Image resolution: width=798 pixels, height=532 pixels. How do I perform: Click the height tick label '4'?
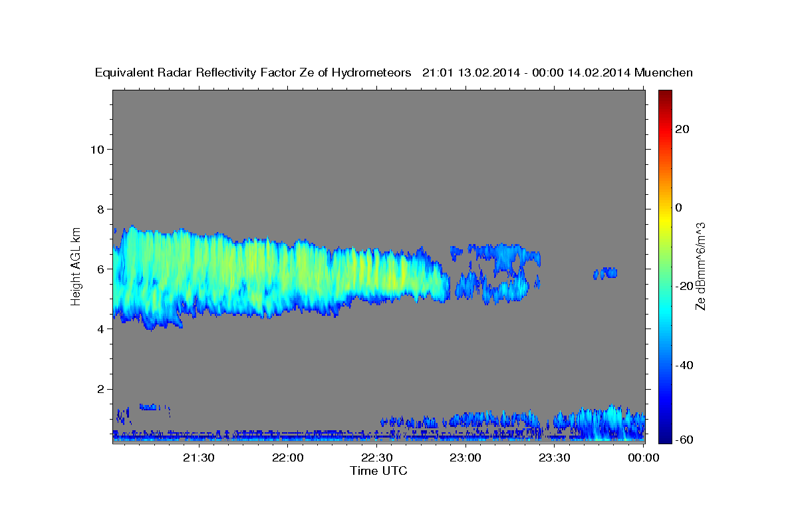pyautogui.click(x=100, y=329)
